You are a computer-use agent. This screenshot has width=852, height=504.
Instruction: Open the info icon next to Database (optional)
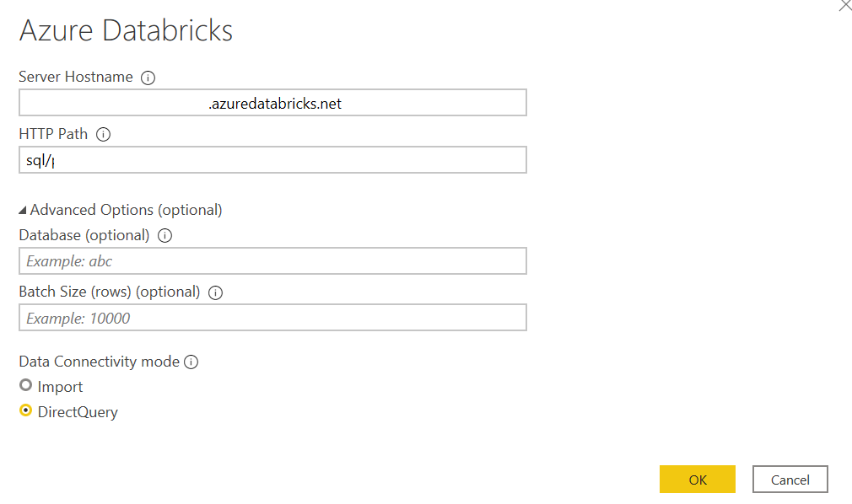[164, 235]
